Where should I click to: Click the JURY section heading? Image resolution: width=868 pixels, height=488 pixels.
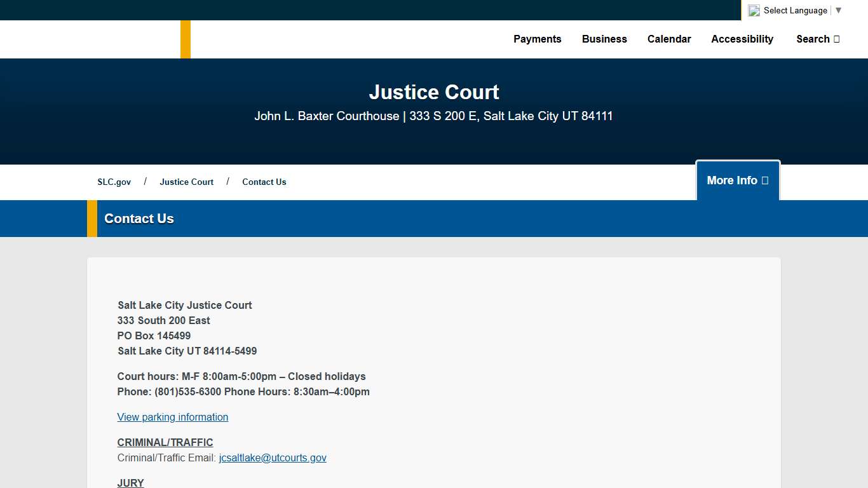click(130, 483)
